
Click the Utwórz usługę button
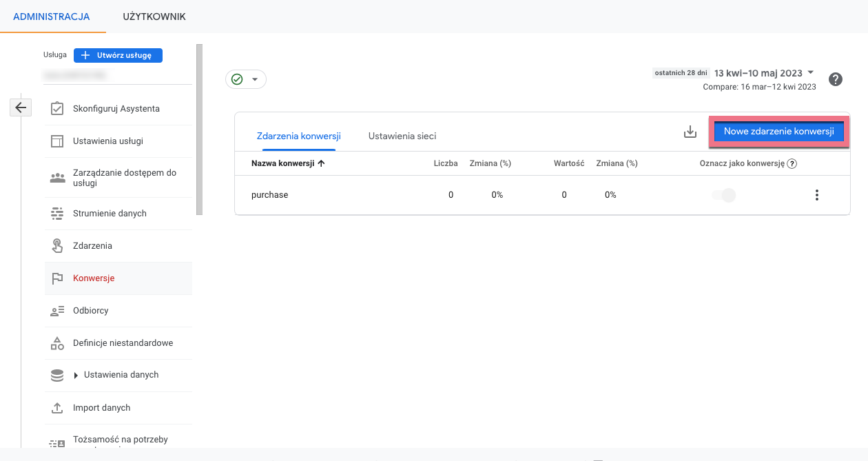[118, 55]
